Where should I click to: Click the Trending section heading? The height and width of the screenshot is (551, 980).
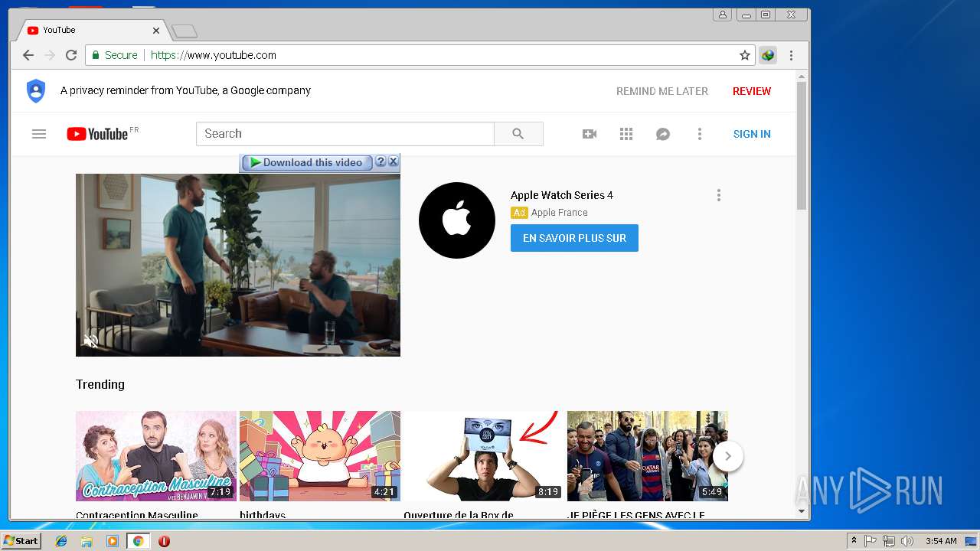coord(100,384)
